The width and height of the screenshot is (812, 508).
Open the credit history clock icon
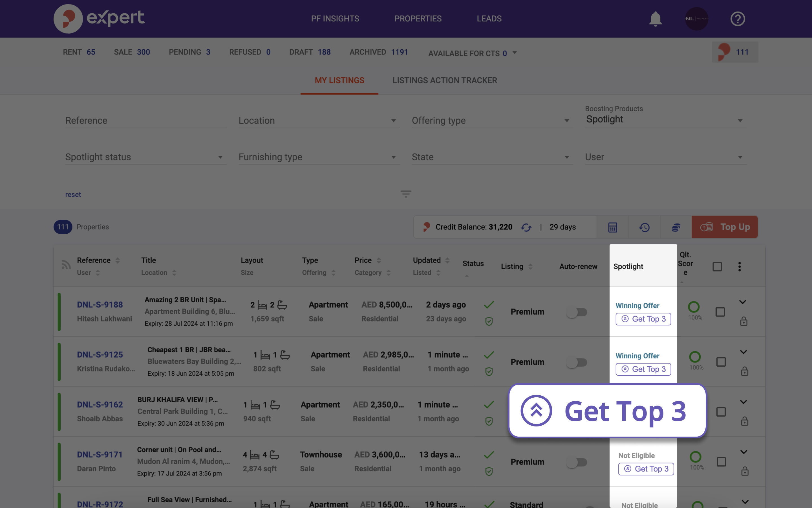644,227
